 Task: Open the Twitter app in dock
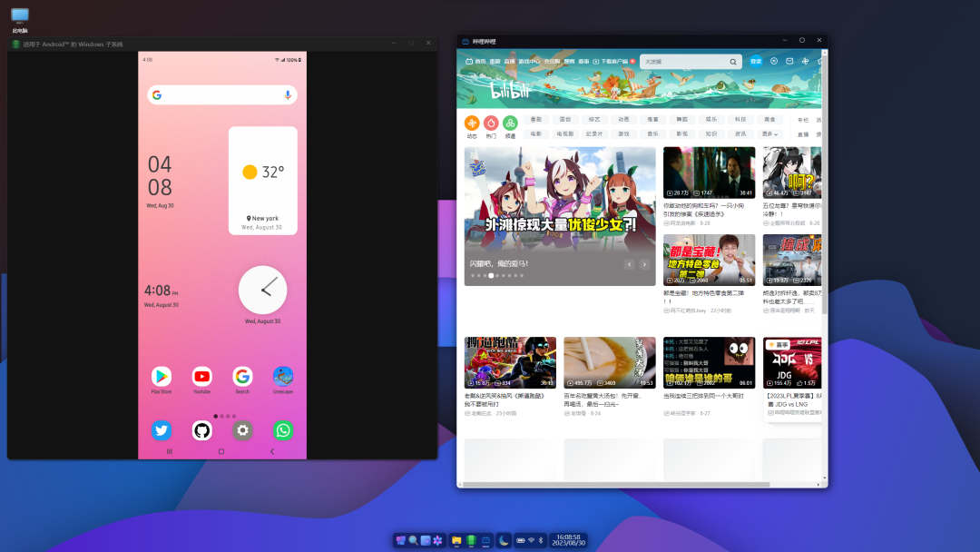[162, 430]
